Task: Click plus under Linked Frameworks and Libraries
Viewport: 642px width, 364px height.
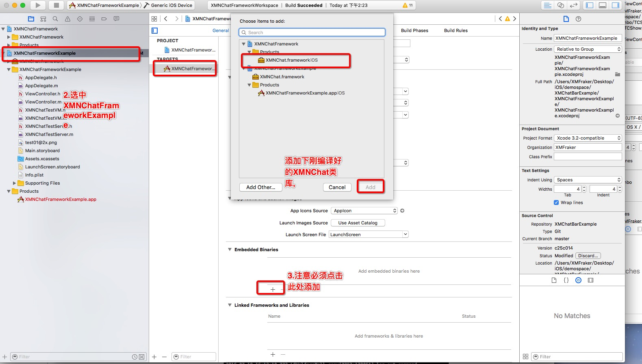Action: (273, 354)
